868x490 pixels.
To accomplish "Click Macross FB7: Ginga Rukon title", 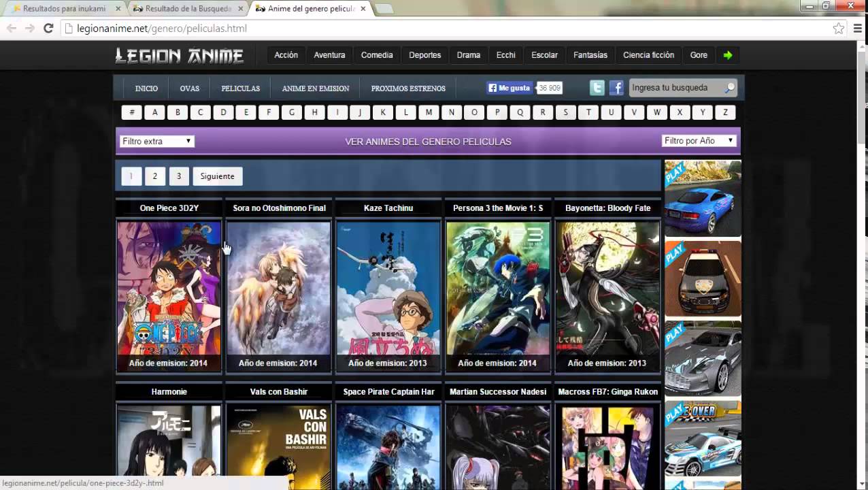I will pos(607,392).
